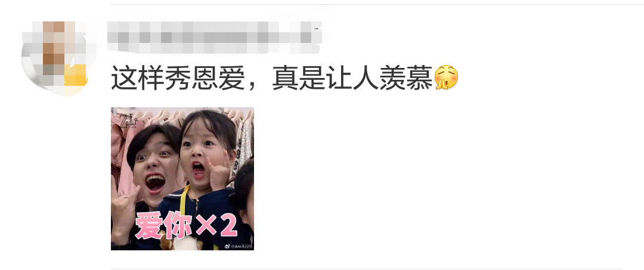Click the pink ×2 symbol in the meme caption
The height and width of the screenshot is (270, 644).
pyautogui.click(x=216, y=225)
